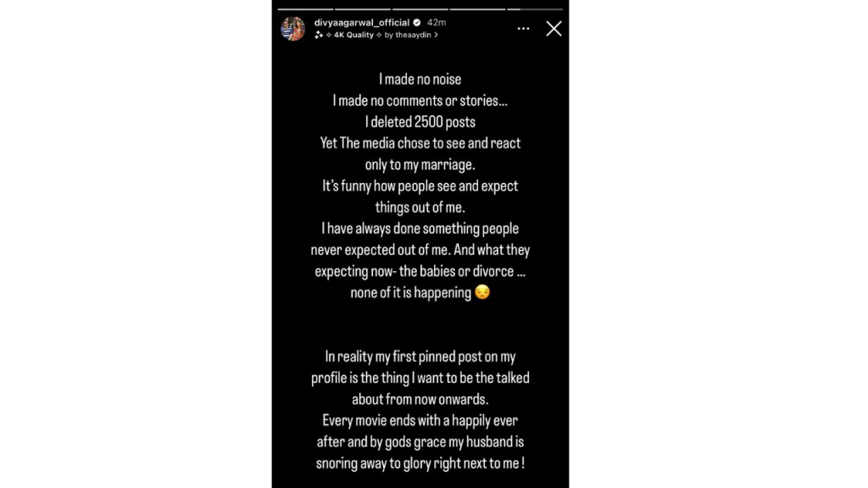Viewport: 868px width, 488px height.
Task: Click the 42m story timestamp
Action: click(437, 23)
